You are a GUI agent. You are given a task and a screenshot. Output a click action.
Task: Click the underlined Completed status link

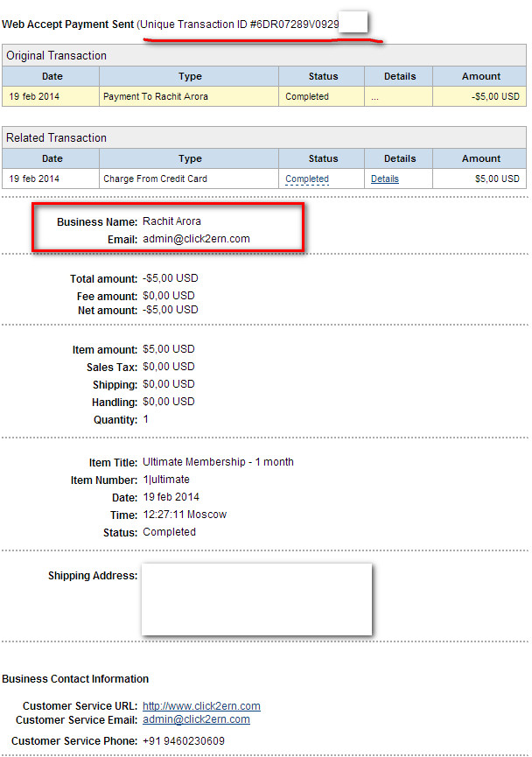point(307,179)
